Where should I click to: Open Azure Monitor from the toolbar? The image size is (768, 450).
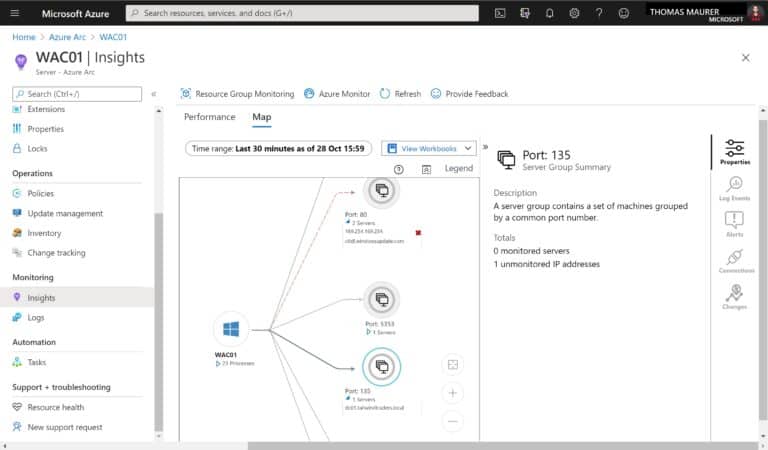(x=337, y=94)
